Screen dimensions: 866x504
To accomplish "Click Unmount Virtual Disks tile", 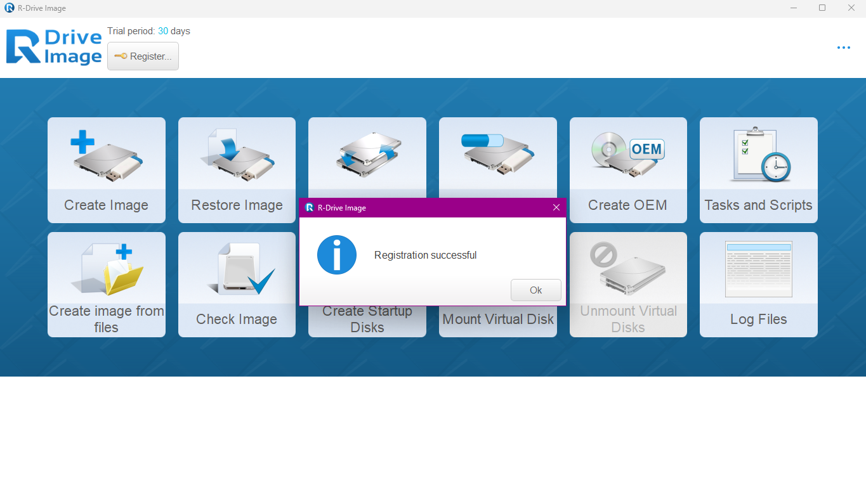I will pyautogui.click(x=628, y=285).
